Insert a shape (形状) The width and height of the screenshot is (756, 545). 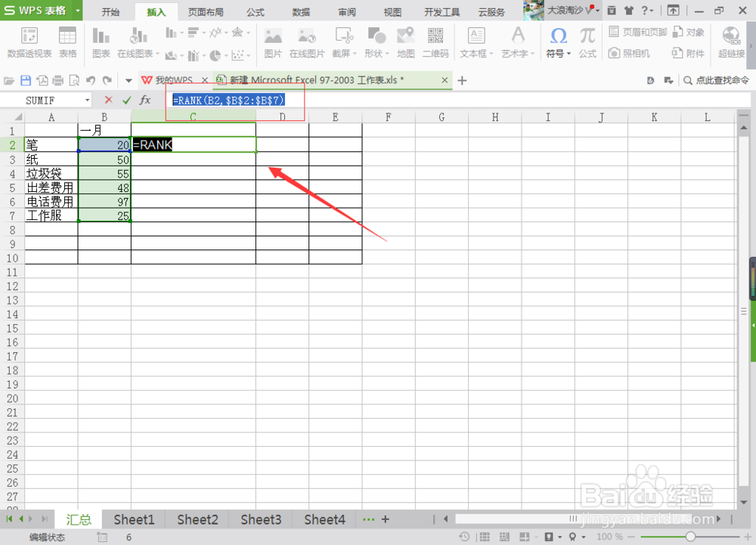pyautogui.click(x=376, y=42)
